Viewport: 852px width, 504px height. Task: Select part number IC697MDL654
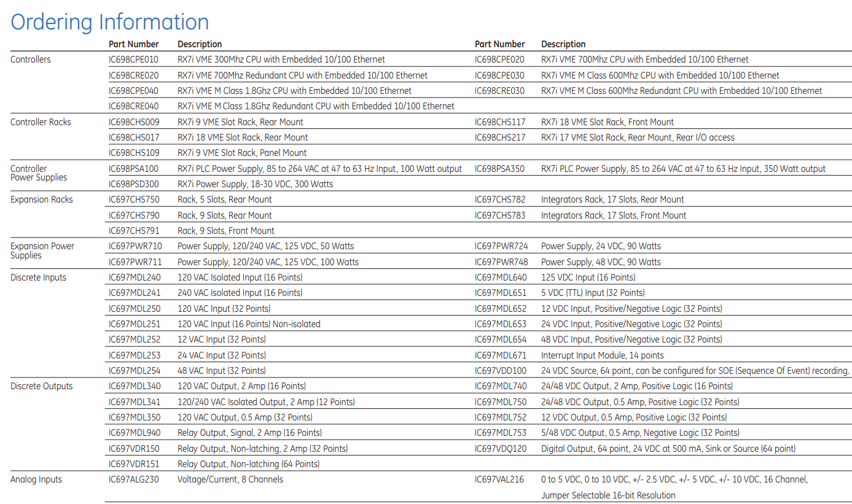click(x=501, y=339)
